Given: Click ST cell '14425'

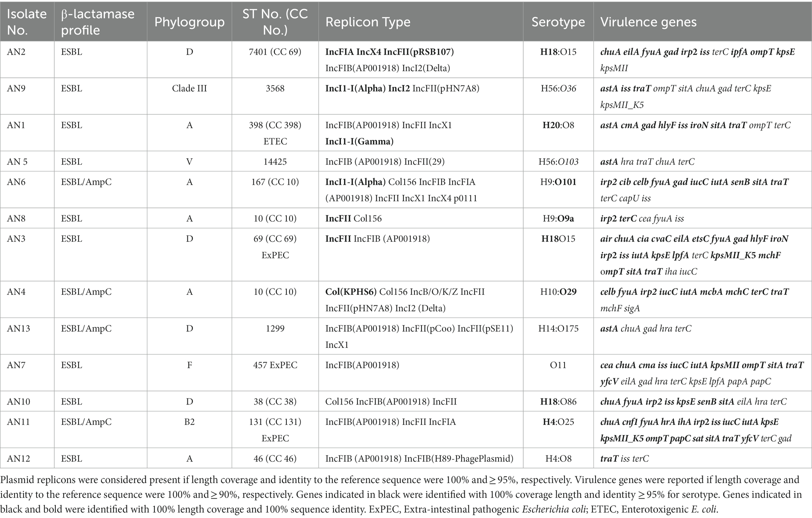Looking at the screenshot, I should tap(275, 162).
